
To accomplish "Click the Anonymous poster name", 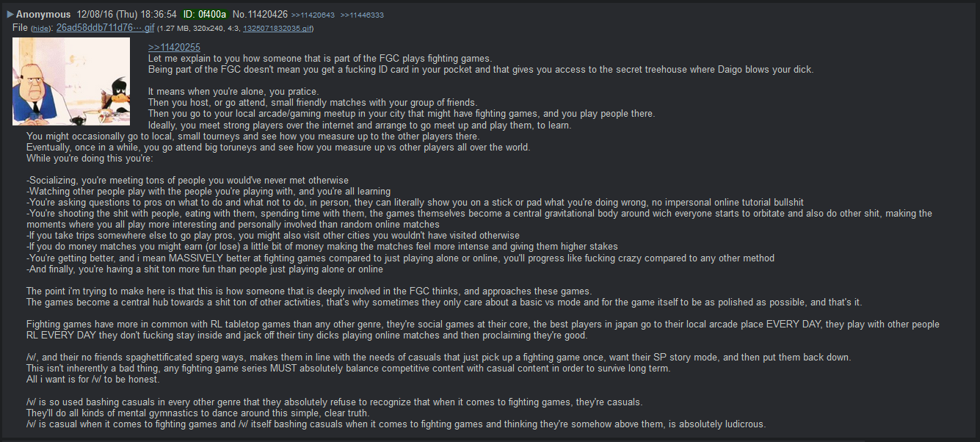I will click(43, 14).
